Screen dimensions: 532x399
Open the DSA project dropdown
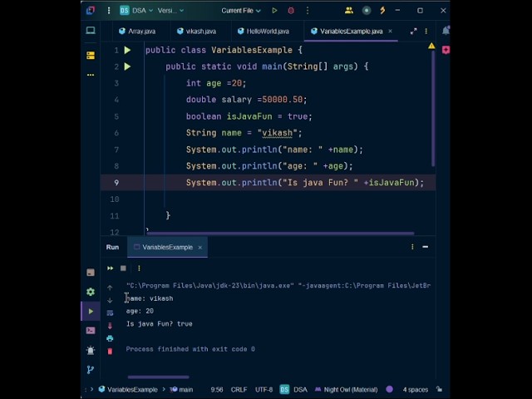click(136, 11)
